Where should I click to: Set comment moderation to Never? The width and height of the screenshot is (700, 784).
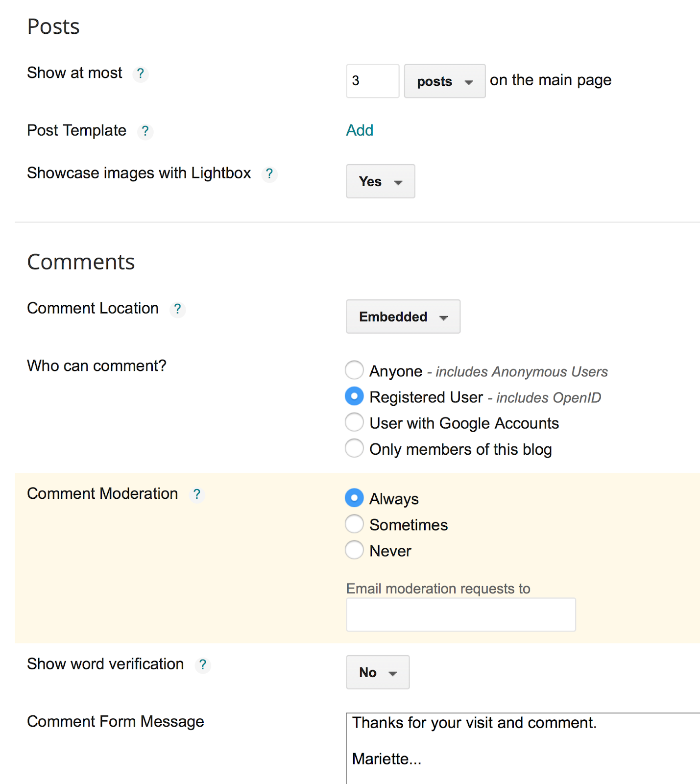point(354,550)
